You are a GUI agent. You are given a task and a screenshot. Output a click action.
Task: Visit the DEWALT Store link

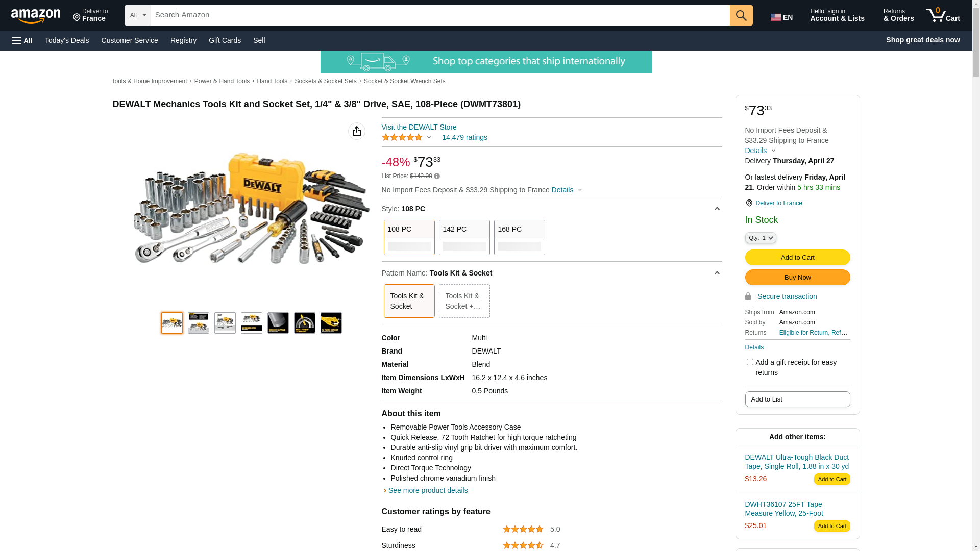click(419, 127)
